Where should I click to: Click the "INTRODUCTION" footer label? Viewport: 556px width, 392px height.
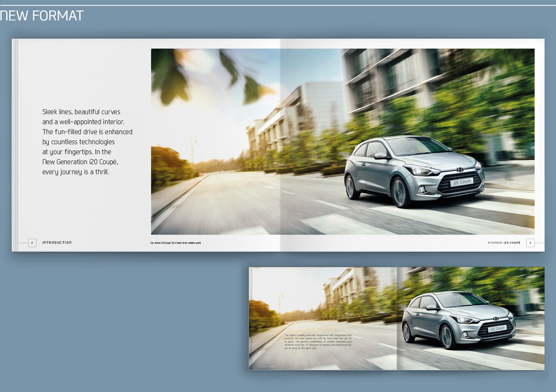[x=57, y=243]
